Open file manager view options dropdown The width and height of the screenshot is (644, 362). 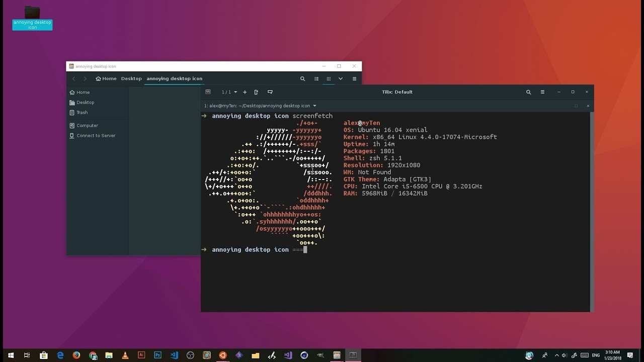click(x=341, y=78)
